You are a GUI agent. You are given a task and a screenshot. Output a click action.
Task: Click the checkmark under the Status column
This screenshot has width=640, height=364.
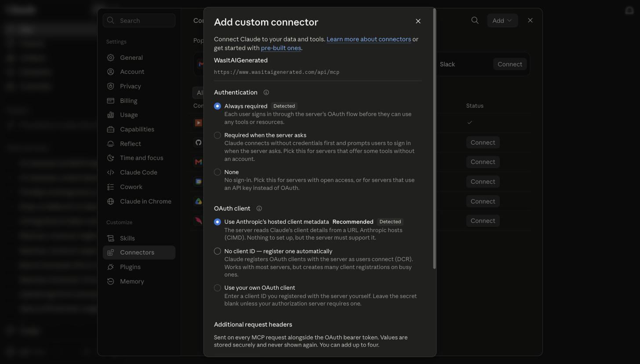[x=470, y=123]
